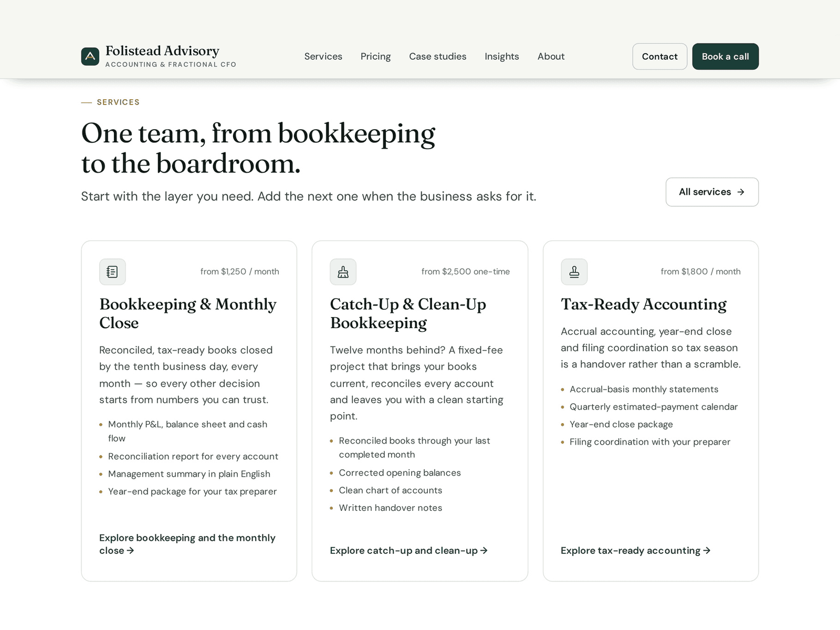Click arrow after Explore tax-ready accounting

click(x=707, y=550)
